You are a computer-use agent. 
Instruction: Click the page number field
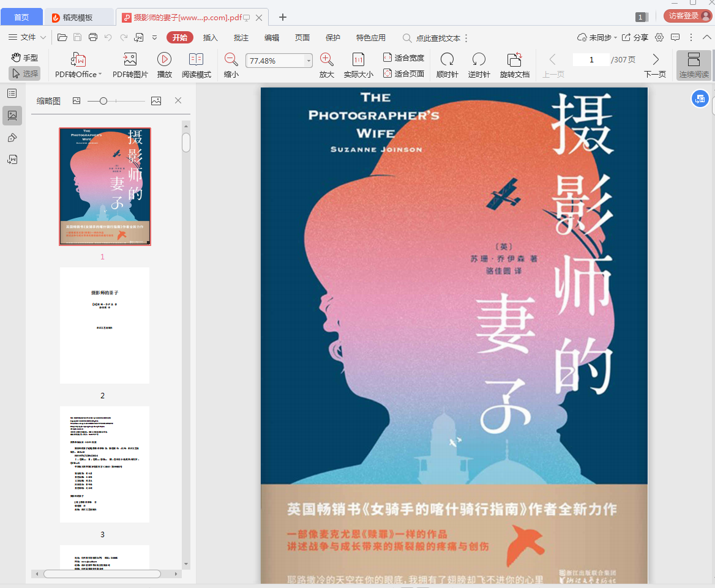click(x=591, y=60)
